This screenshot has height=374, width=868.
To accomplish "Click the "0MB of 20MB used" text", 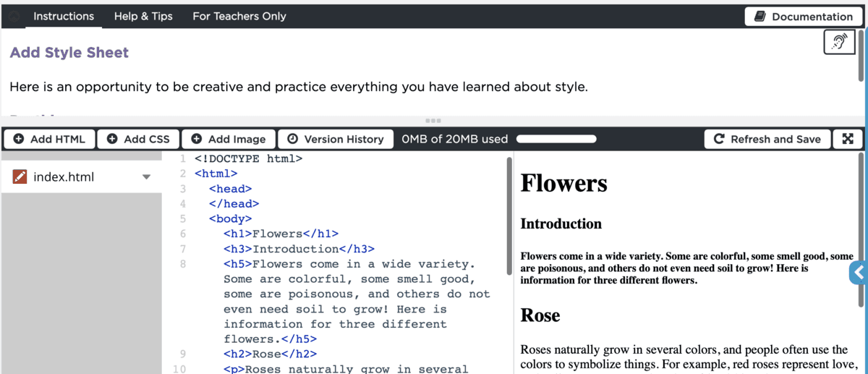I will [x=455, y=139].
